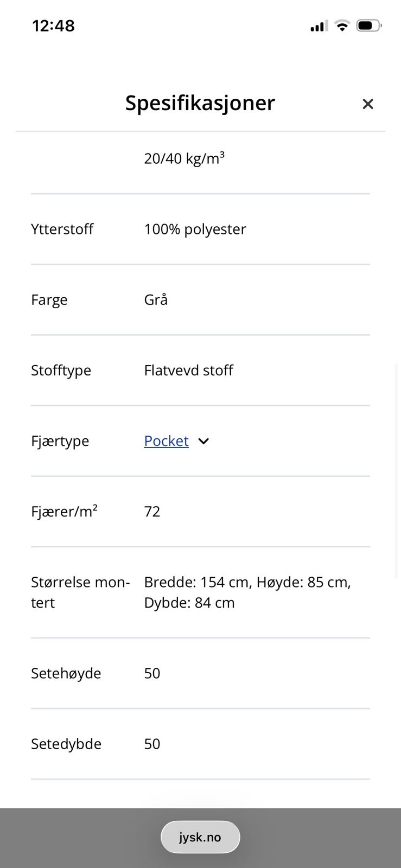The image size is (401, 868).
Task: Select the Fjærtype row label
Action: (60, 441)
